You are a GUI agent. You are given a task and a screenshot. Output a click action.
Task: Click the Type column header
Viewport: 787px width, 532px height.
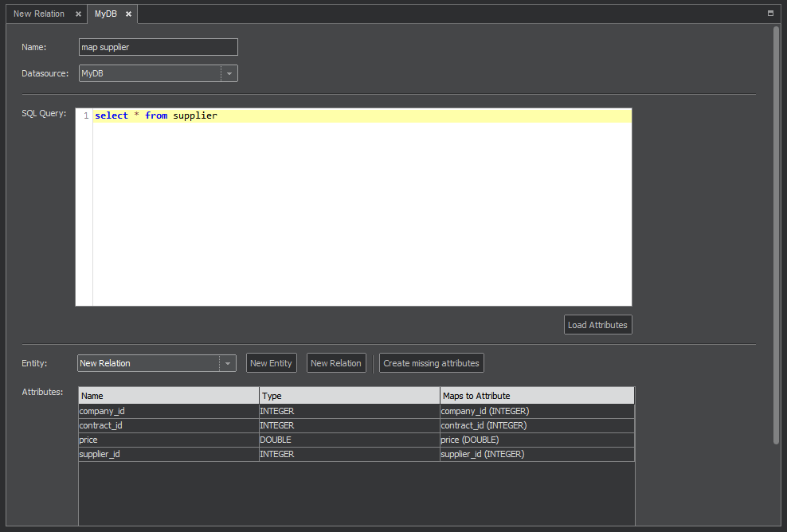[349, 396]
